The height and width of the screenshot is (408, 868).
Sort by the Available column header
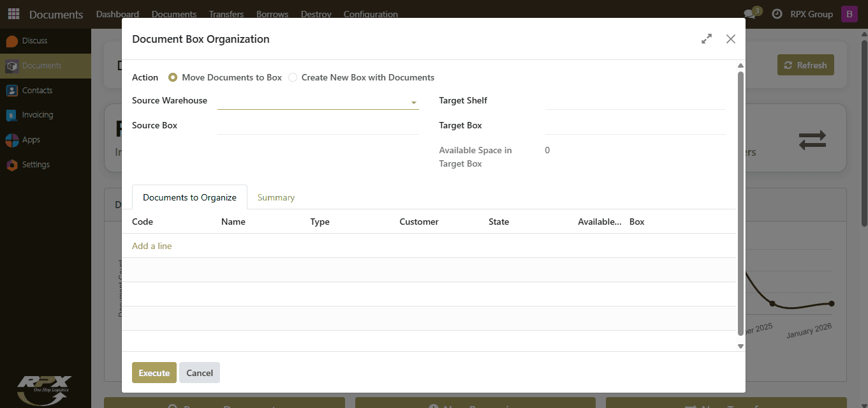[600, 222]
